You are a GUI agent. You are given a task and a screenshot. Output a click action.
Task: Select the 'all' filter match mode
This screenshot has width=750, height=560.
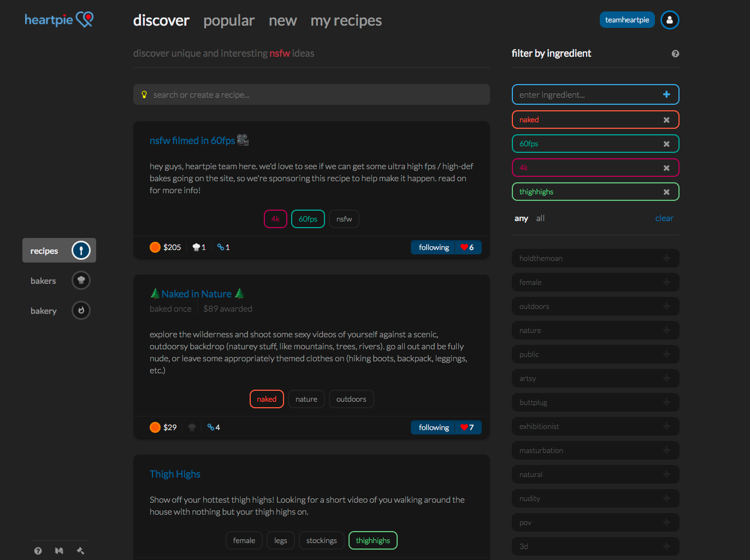[x=540, y=218]
